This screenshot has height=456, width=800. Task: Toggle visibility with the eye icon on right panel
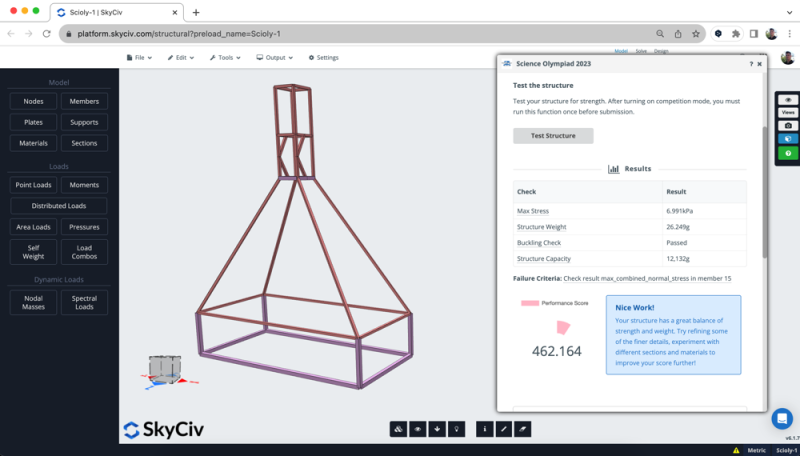tap(788, 100)
